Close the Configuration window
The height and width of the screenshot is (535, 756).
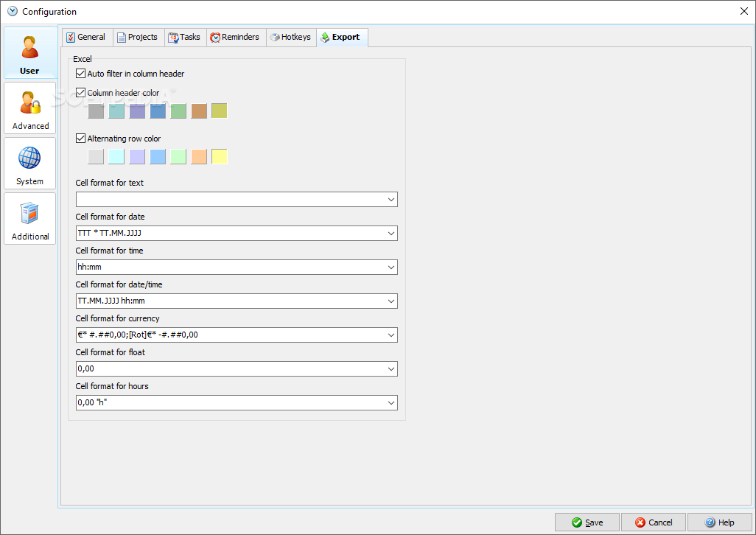tap(744, 11)
